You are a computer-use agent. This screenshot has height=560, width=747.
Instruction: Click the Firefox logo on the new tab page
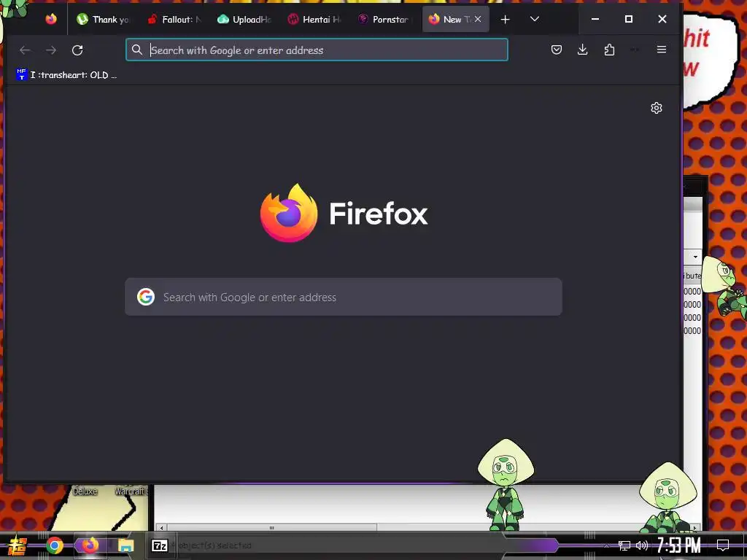tap(289, 213)
